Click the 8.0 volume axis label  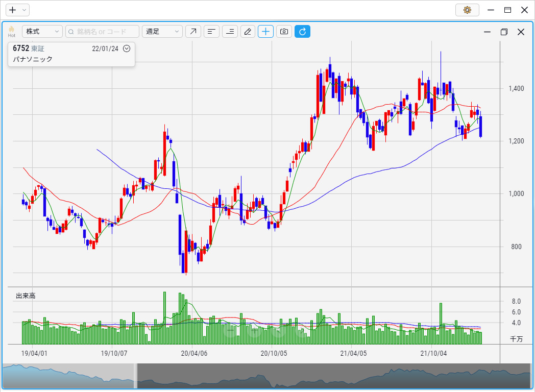point(516,301)
